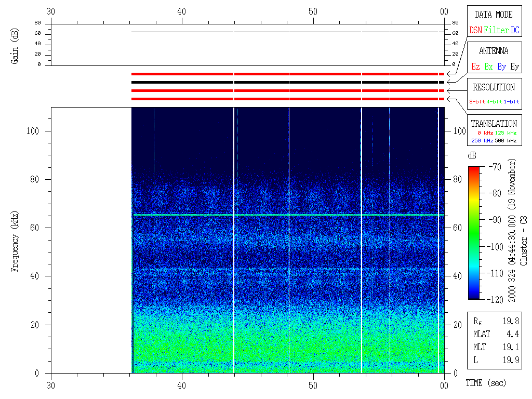The image size is (532, 399).
Task: Click the green Bx antenna label
Action: coord(488,66)
